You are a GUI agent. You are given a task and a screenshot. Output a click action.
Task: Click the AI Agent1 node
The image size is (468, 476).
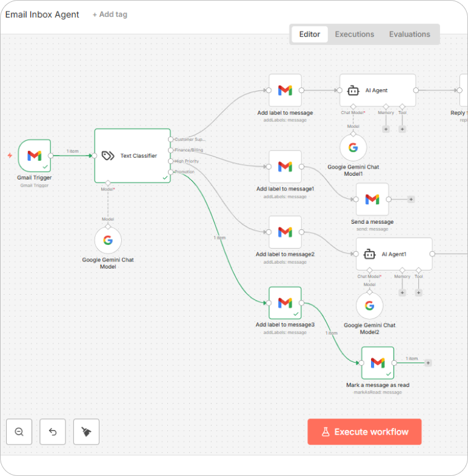tap(394, 254)
